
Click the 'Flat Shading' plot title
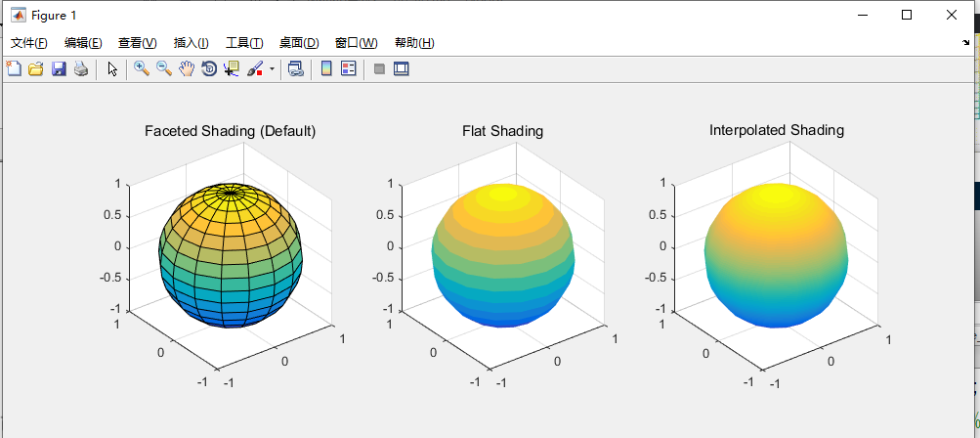pos(502,131)
